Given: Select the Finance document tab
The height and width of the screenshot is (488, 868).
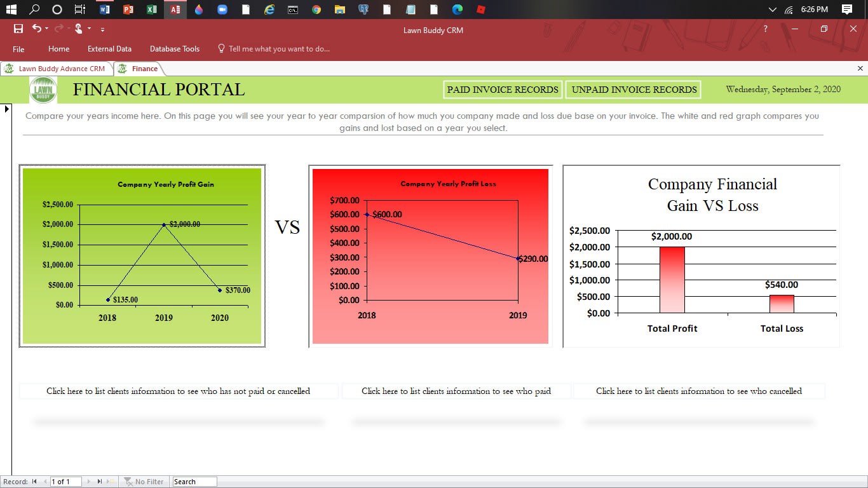Looking at the screenshot, I should (139, 69).
